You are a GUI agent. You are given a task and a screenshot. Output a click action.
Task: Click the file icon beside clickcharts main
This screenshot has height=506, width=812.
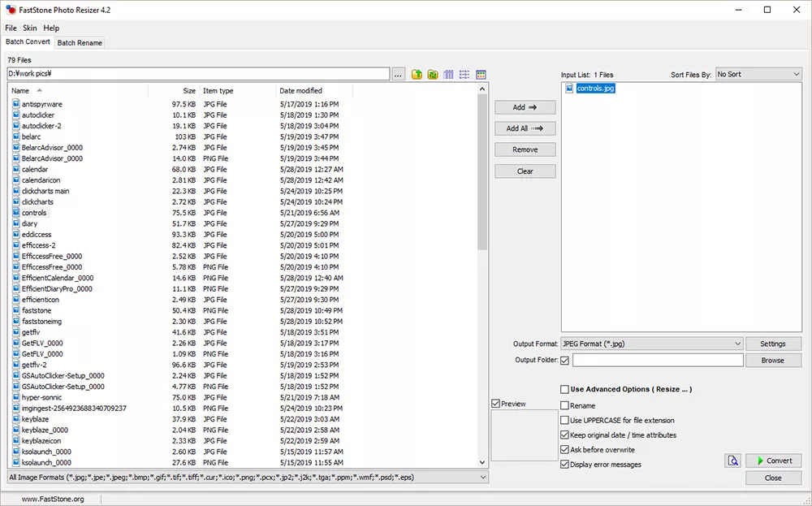[x=16, y=191]
